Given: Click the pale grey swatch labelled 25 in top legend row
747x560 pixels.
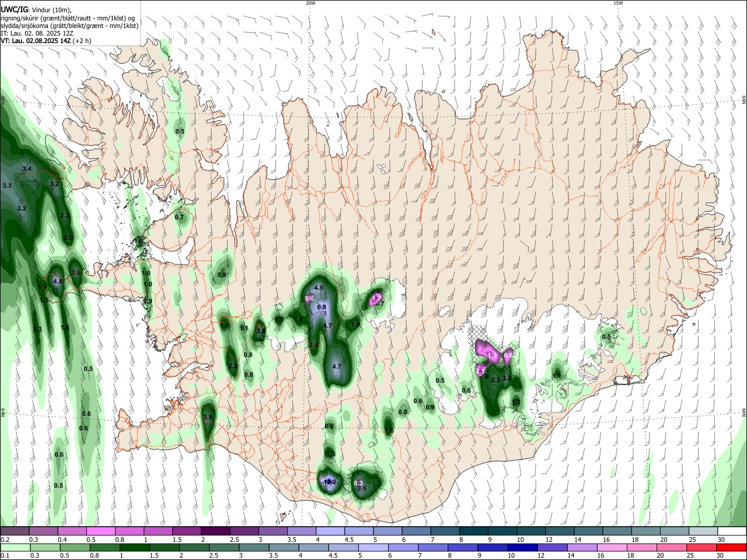Looking at the screenshot, I should point(703,531).
